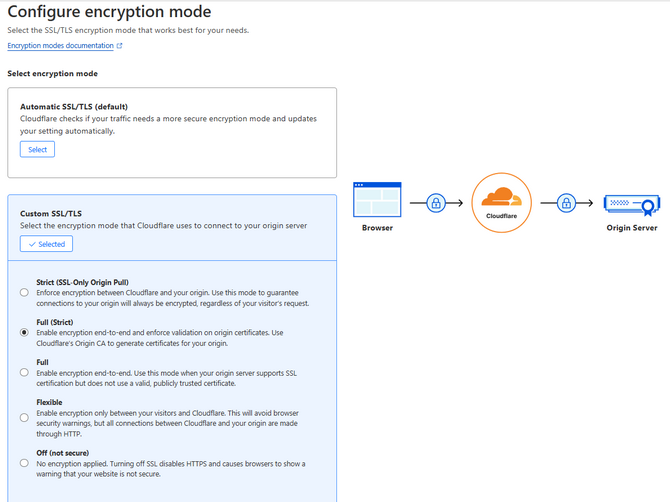Click the Custom SSL/TLS card heading
This screenshot has height=502, width=670.
[x=51, y=214]
